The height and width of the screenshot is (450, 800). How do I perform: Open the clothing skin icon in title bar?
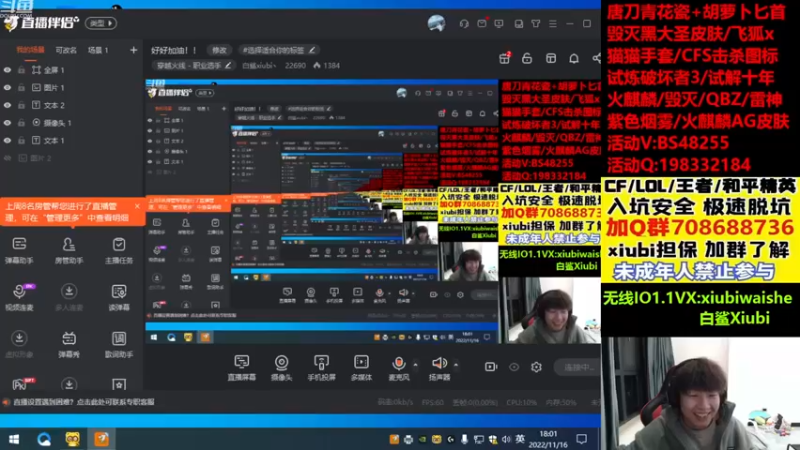536,23
